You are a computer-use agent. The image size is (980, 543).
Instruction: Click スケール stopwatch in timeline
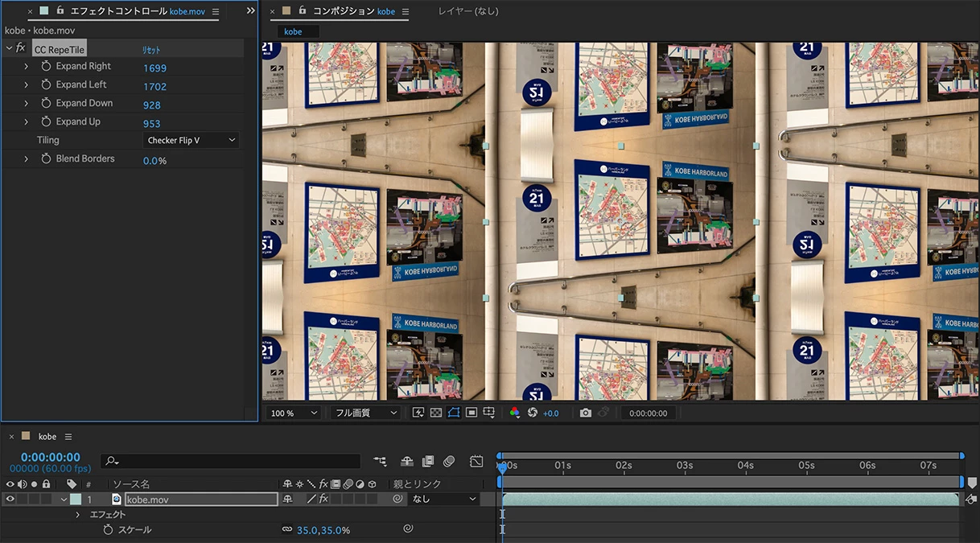(108, 530)
